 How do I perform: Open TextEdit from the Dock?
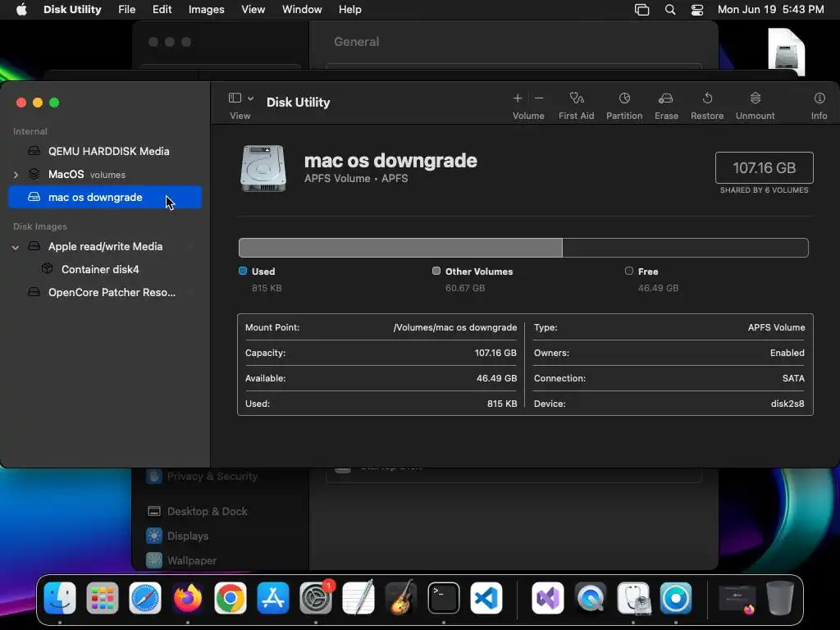click(x=358, y=598)
